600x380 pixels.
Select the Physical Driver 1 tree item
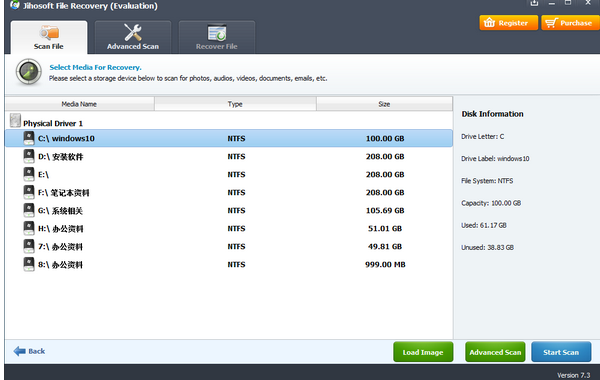tap(53, 123)
